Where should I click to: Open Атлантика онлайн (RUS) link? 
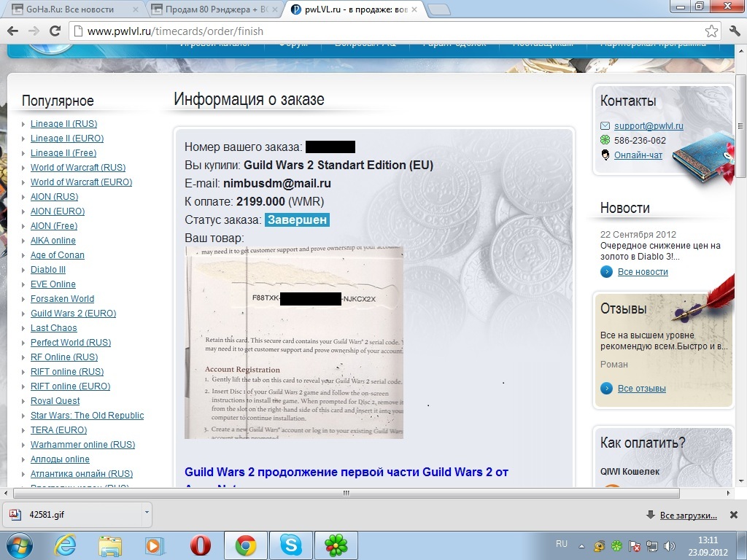pyautogui.click(x=82, y=474)
